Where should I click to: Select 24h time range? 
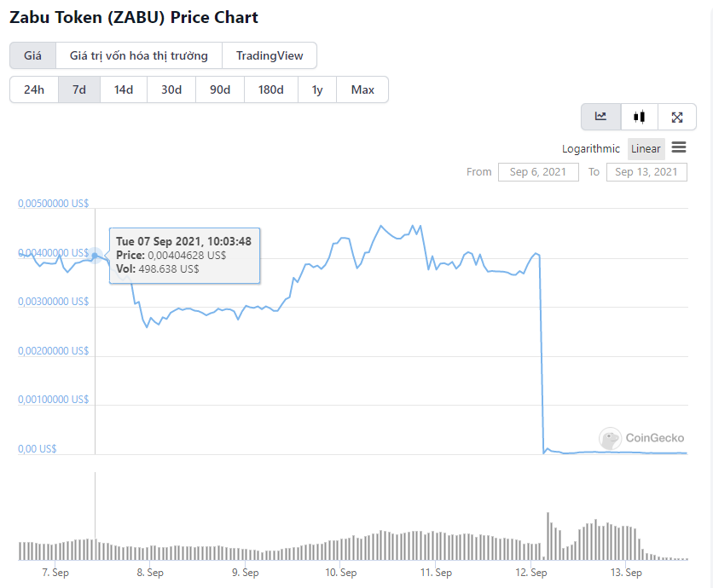34,89
